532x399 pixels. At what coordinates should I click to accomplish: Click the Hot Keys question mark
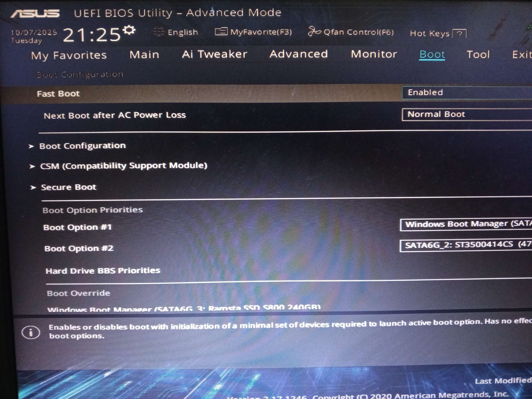click(459, 34)
